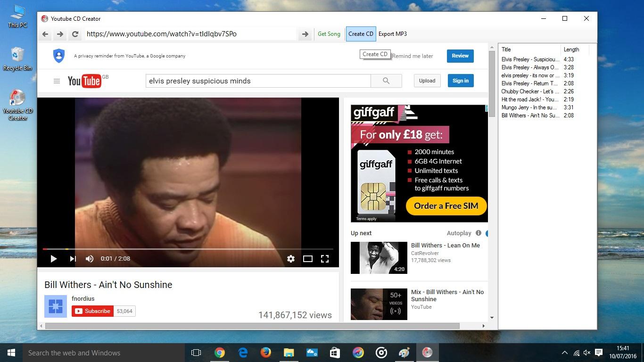644x362 pixels.
Task: Launch Google Chrome from the taskbar
Action: [220, 353]
